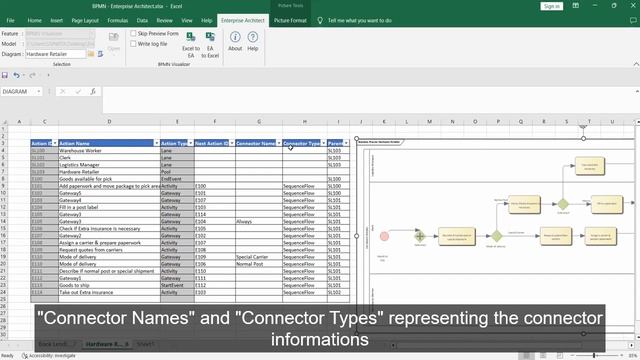Screen dimensions: 640x360
Task: Click the vertical scrollbar up arrow
Action: pos(637,122)
